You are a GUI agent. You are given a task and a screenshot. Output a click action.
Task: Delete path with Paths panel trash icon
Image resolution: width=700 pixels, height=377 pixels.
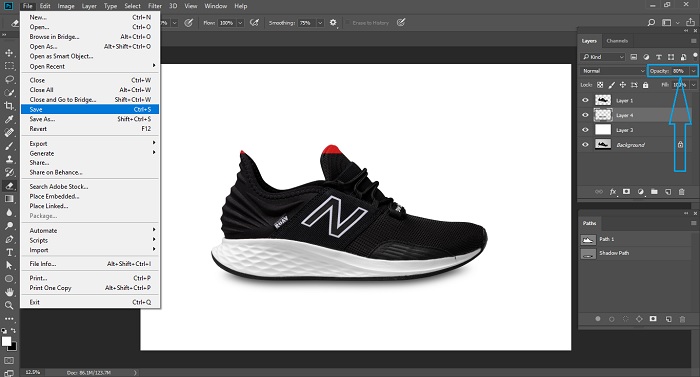pos(682,319)
